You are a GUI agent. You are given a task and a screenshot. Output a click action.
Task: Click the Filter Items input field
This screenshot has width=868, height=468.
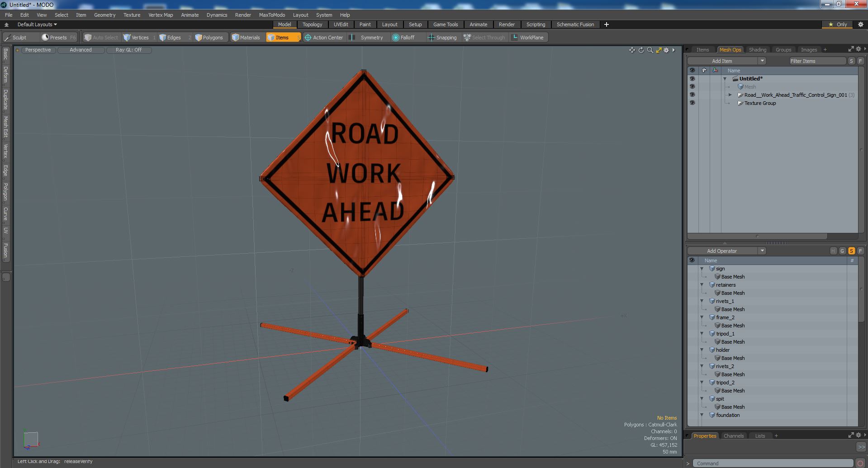click(x=817, y=61)
